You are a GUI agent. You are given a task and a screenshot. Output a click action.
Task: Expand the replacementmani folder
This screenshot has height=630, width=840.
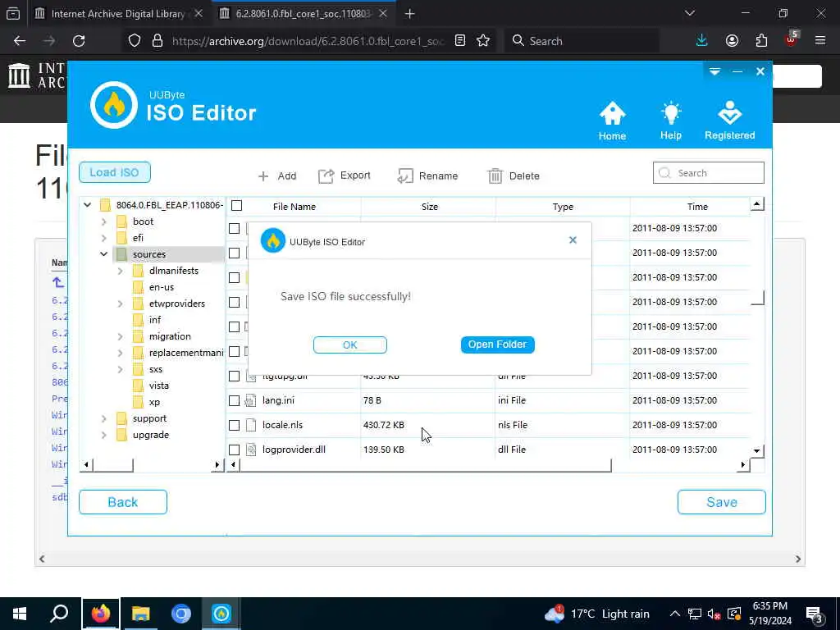click(120, 353)
